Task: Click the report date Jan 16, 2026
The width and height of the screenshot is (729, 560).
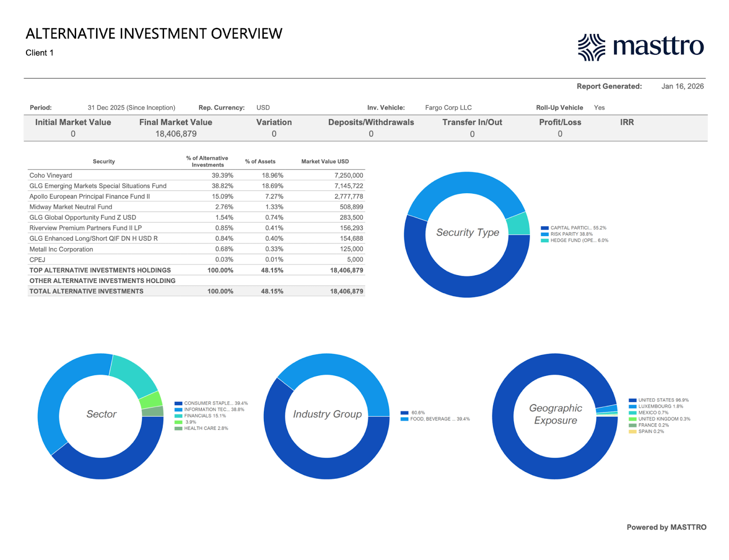Action: coord(683,87)
